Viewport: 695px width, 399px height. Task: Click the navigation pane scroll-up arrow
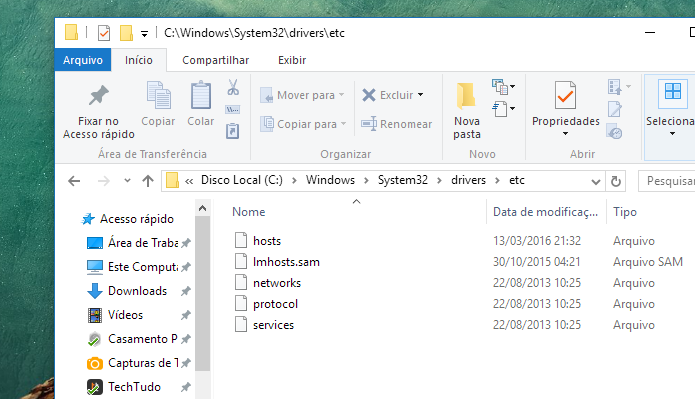(203, 208)
